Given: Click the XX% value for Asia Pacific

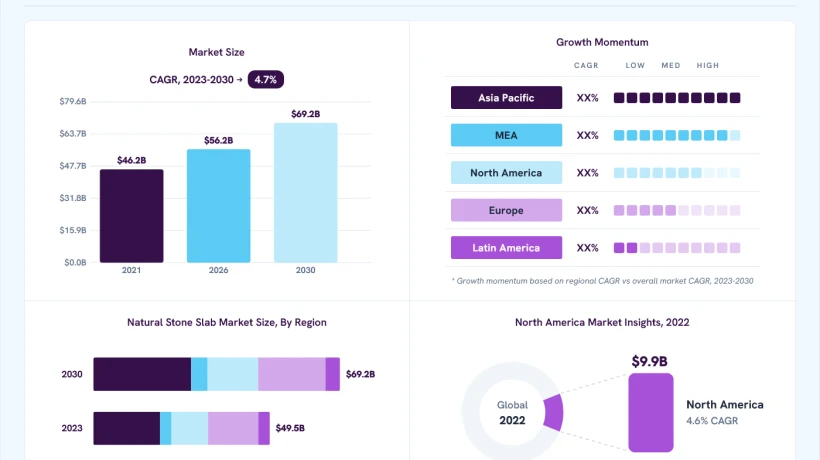Looking at the screenshot, I should point(587,98).
